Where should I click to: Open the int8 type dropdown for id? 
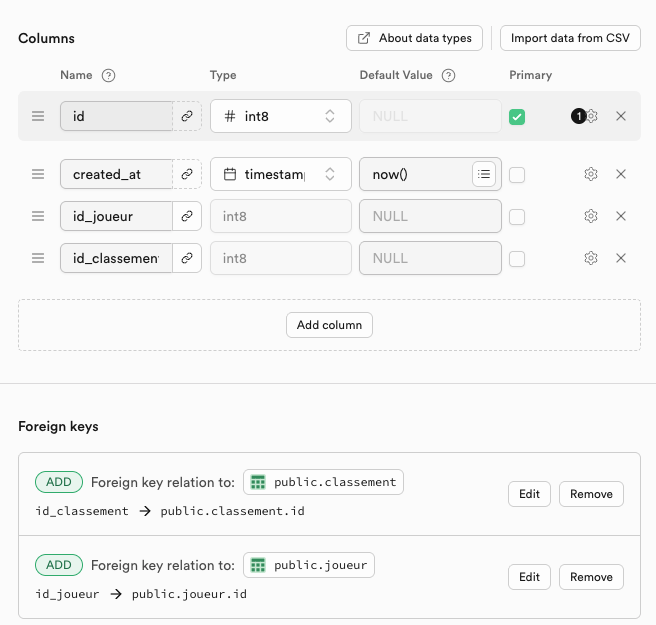[280, 116]
